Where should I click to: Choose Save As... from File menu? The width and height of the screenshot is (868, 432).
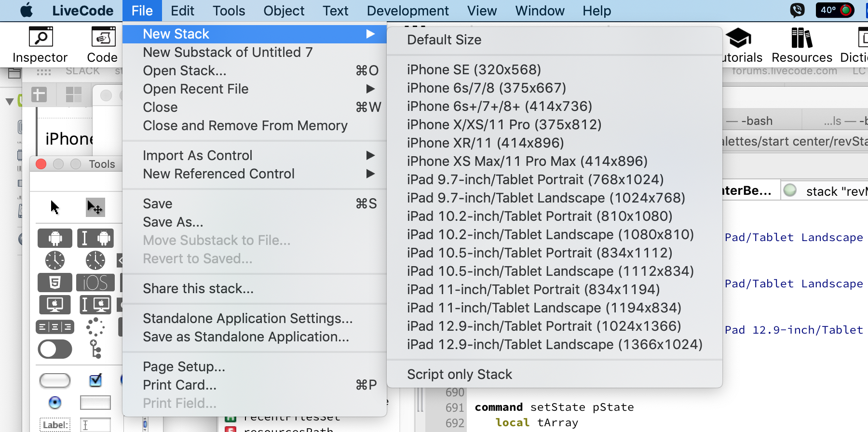pos(255,222)
